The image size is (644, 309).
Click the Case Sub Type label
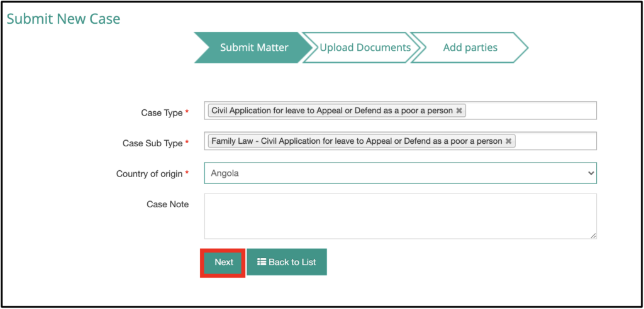[x=152, y=143]
